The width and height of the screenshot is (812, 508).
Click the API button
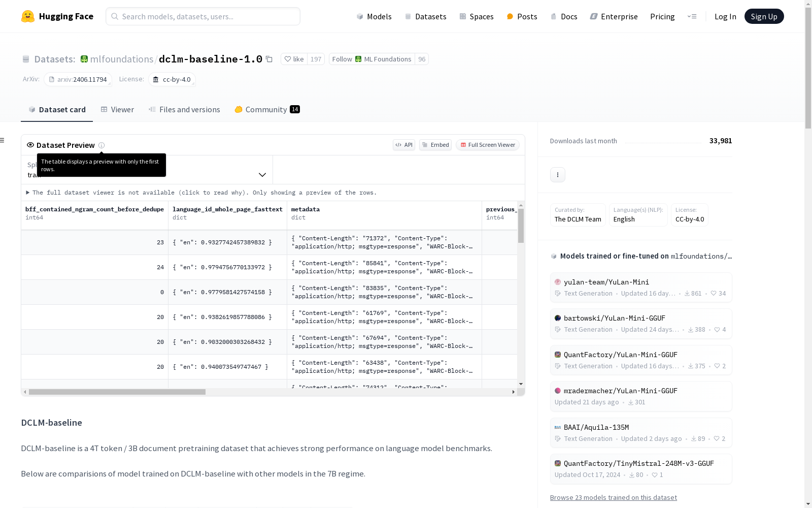tap(404, 145)
